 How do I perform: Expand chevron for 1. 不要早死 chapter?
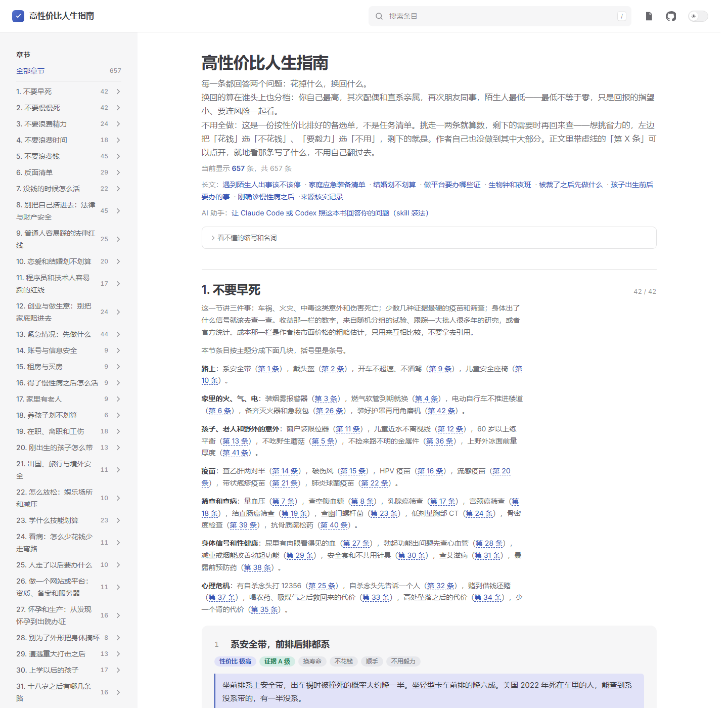(118, 92)
